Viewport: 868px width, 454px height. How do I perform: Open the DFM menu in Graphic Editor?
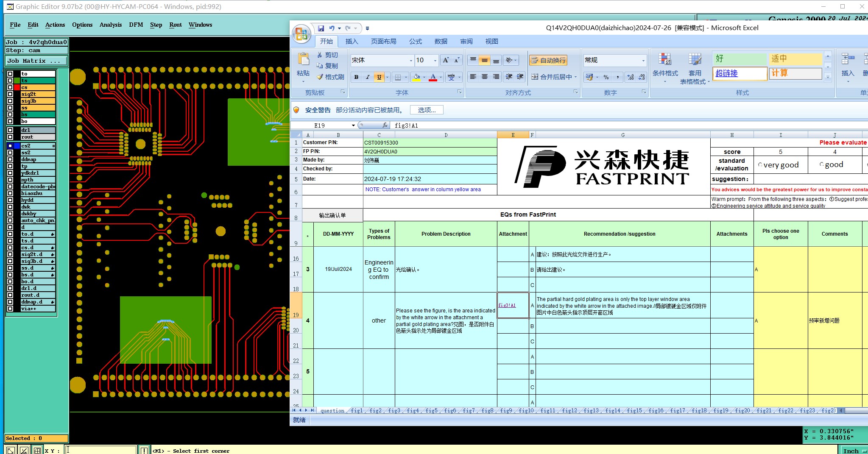tap(136, 25)
